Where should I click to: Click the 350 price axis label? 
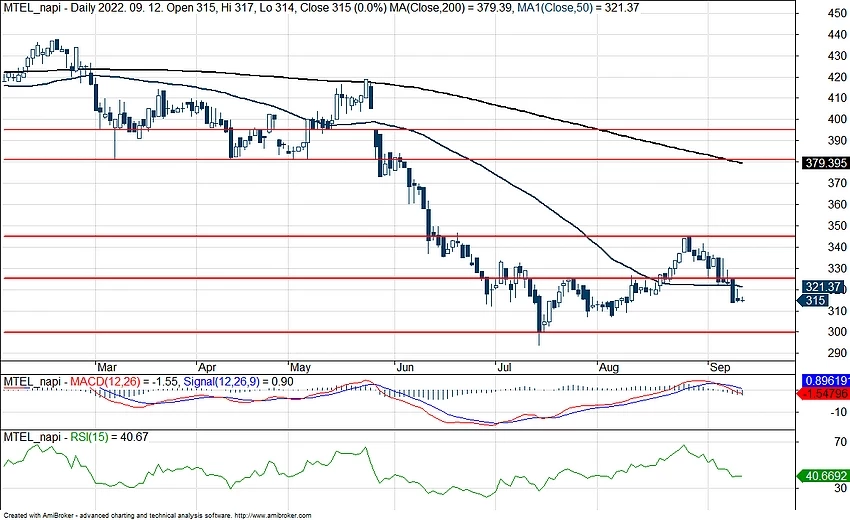pyautogui.click(x=837, y=226)
